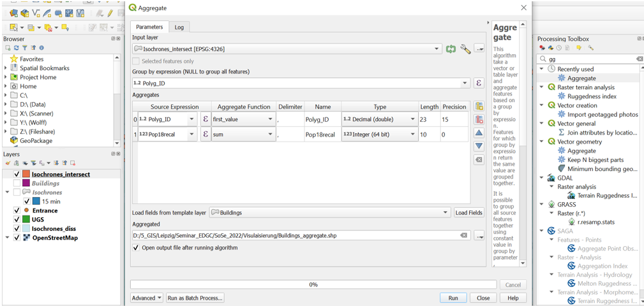Click the Load Fields button
The image size is (644, 306).
[x=468, y=213]
